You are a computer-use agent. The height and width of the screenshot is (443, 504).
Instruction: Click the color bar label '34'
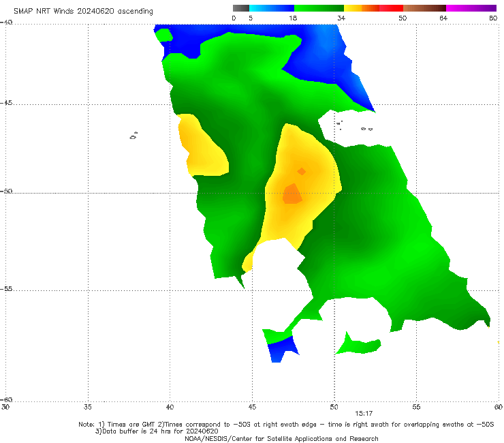(341, 18)
